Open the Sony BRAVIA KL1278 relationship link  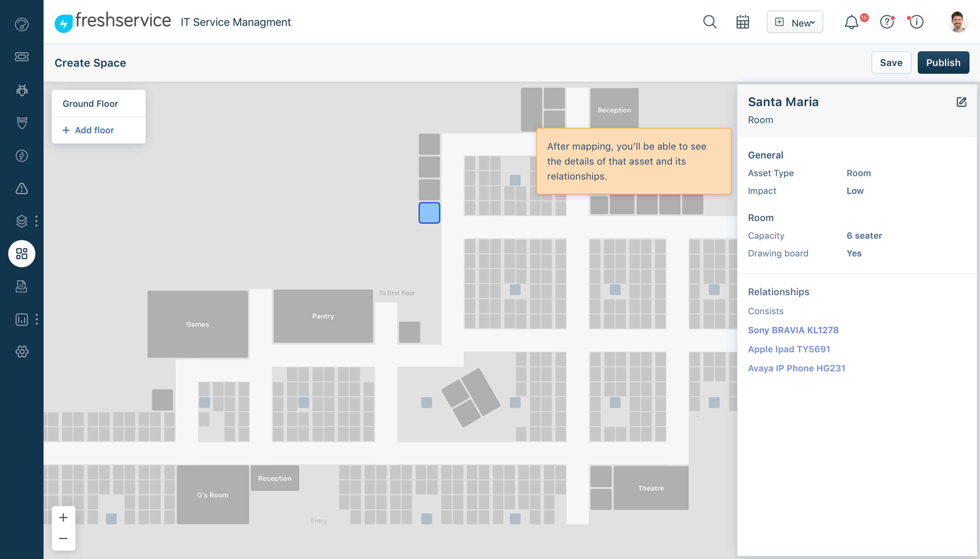pos(793,330)
